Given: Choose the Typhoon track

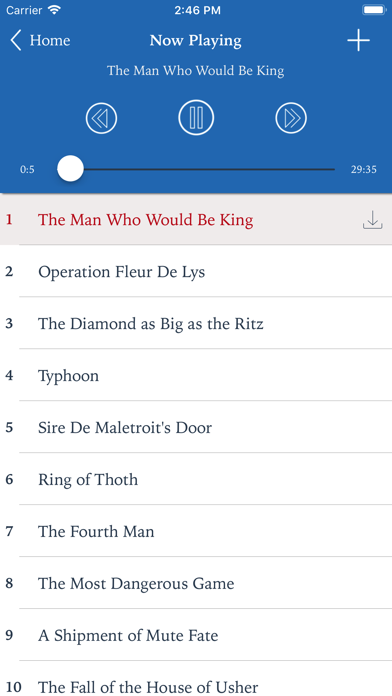Looking at the screenshot, I should (196, 375).
